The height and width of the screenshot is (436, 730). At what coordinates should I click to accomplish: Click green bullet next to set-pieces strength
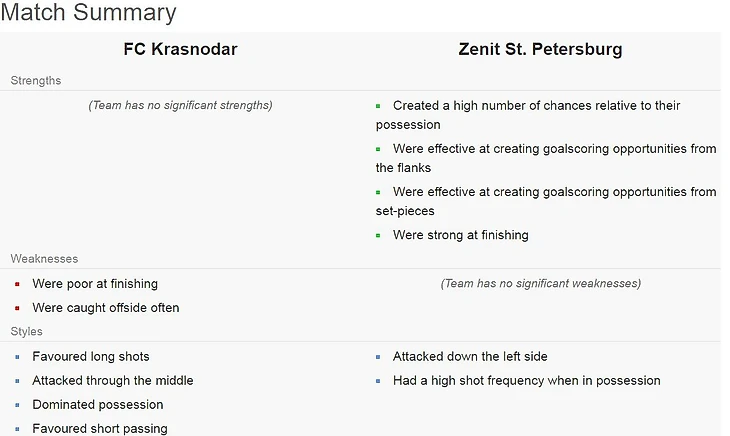[378, 192]
